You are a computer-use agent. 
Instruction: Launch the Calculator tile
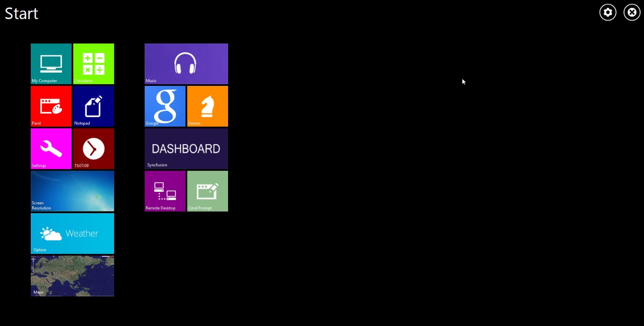click(x=93, y=64)
